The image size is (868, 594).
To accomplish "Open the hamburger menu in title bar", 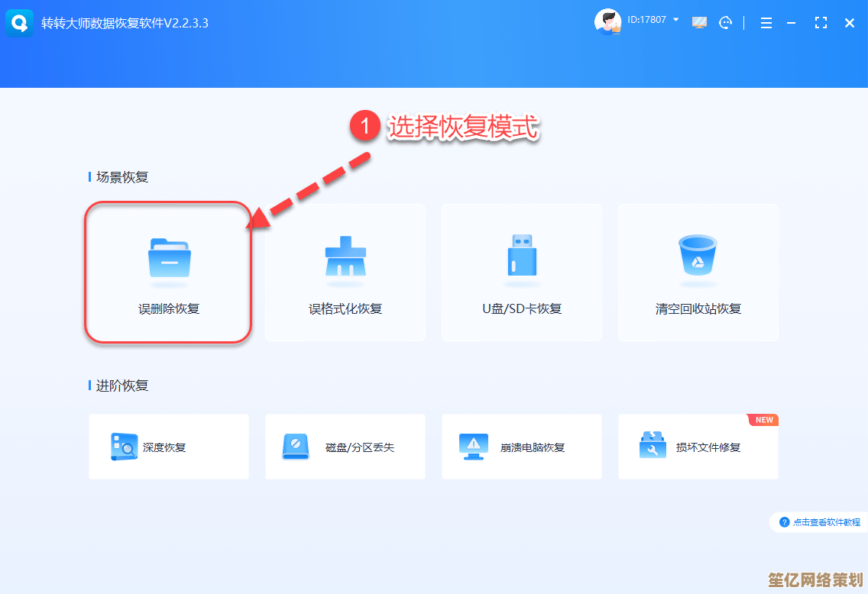I will coord(766,23).
